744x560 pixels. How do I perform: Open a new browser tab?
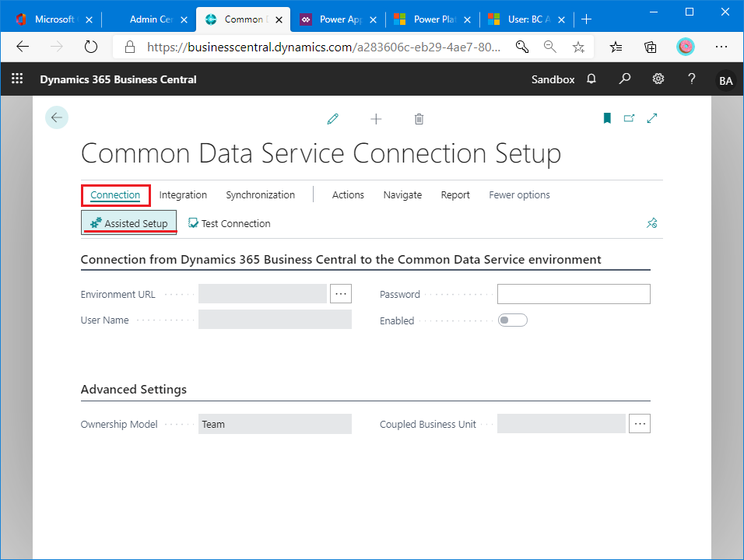(587, 19)
